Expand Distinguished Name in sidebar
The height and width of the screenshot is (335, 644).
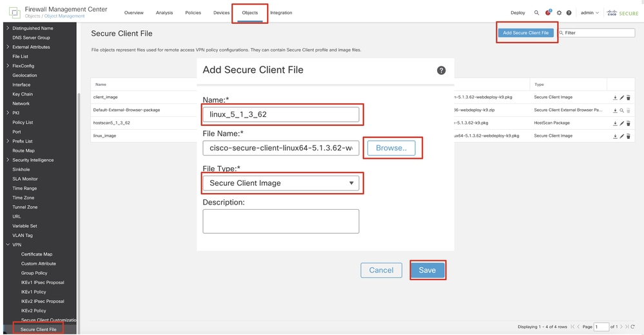tap(8, 28)
